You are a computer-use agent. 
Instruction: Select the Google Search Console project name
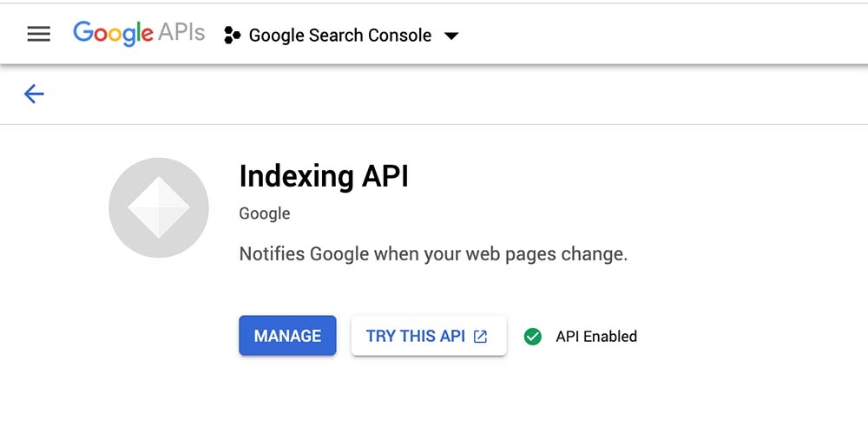click(x=339, y=36)
